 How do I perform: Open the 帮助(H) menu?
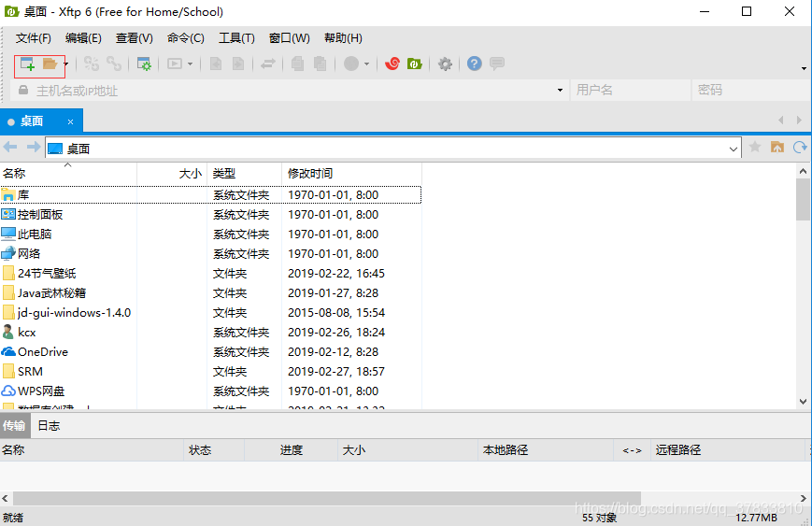pos(343,37)
